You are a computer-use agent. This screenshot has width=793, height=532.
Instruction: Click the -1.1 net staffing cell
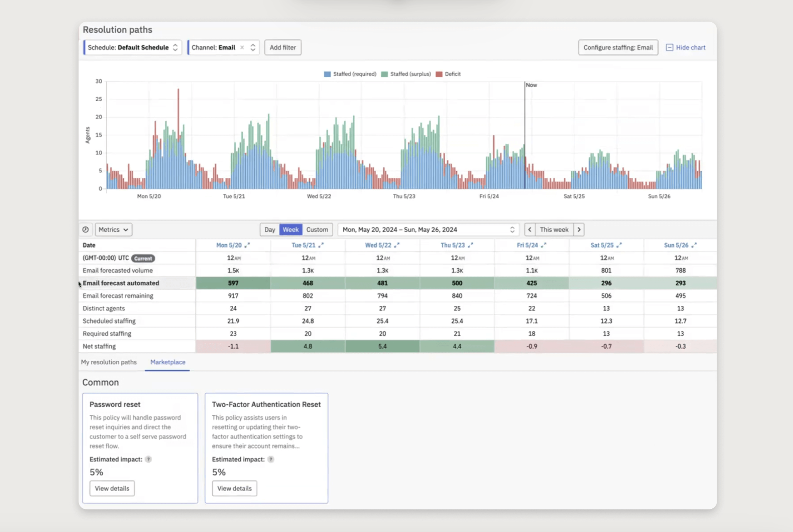(x=233, y=346)
